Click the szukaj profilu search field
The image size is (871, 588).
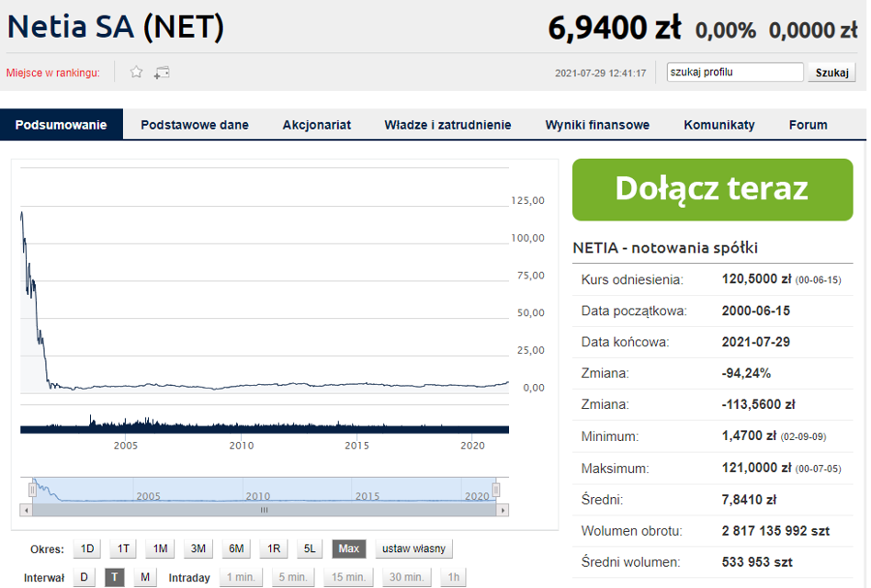click(x=735, y=73)
